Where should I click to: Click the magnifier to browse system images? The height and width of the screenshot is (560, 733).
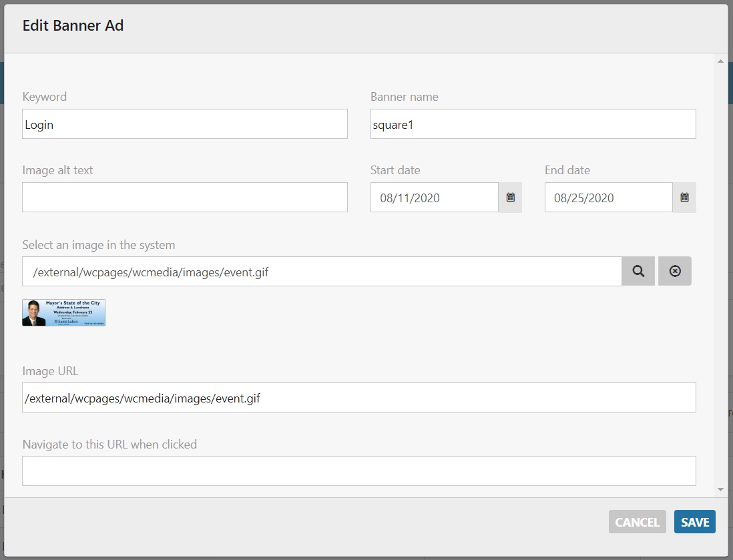pyautogui.click(x=638, y=271)
